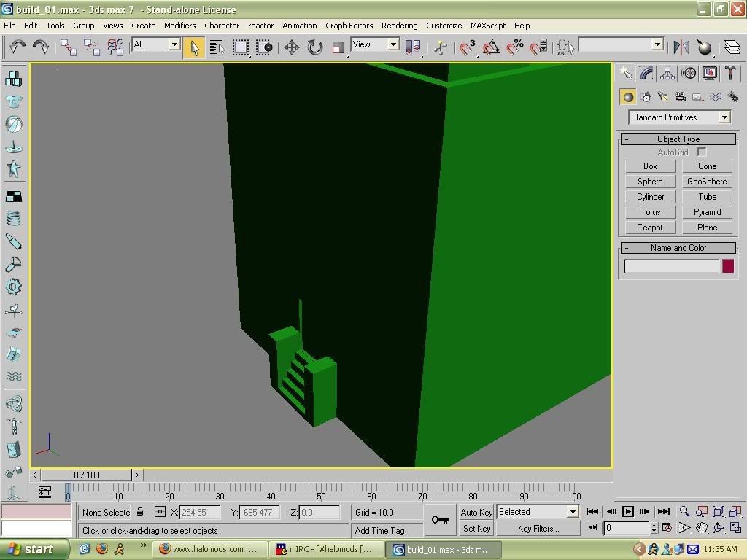Toggle Spinner Snap
The height and width of the screenshot is (560, 747).
(538, 47)
